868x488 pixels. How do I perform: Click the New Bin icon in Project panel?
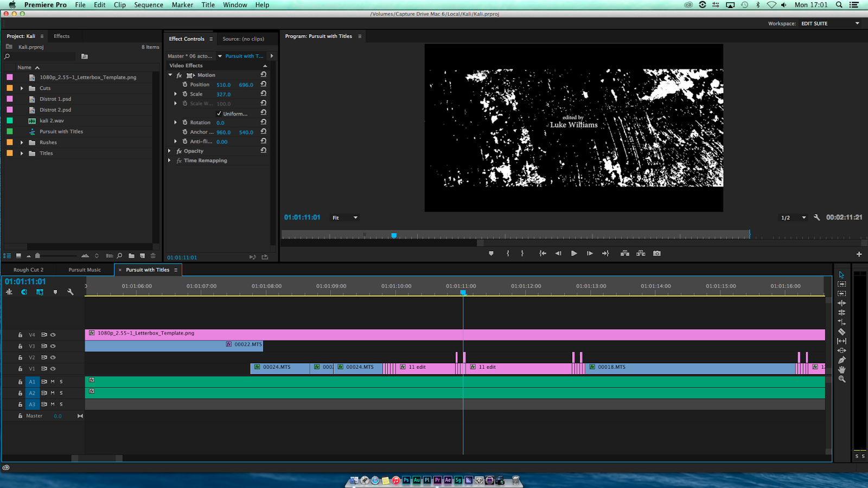(x=131, y=256)
